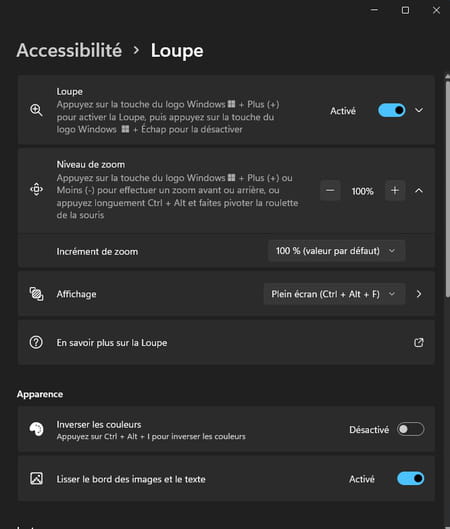The height and width of the screenshot is (529, 450).
Task: Enable the Inverser les couleurs toggle
Action: pyautogui.click(x=411, y=429)
